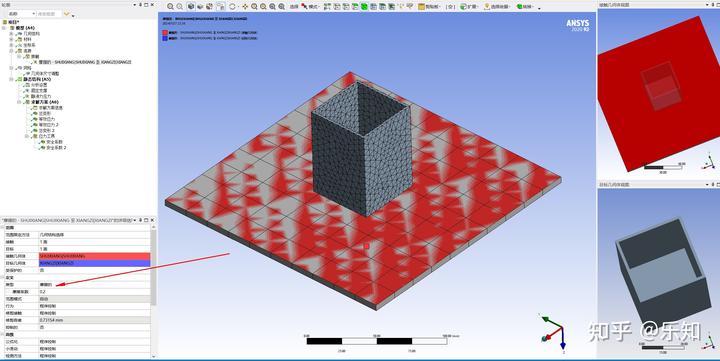
Task: Click the triad in the contact body view
Action: [709, 162]
